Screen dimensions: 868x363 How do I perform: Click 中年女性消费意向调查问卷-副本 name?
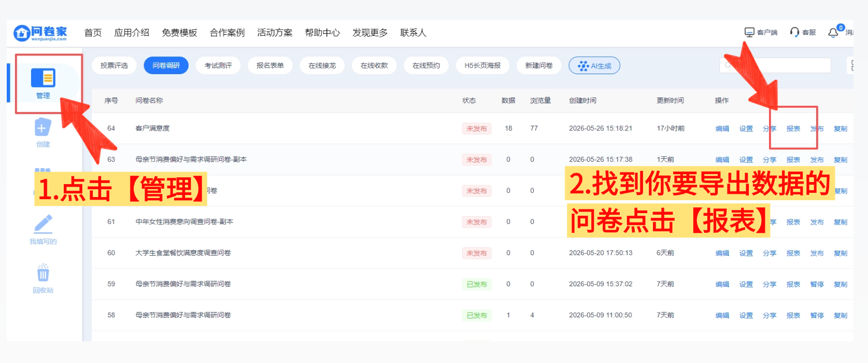tap(184, 221)
